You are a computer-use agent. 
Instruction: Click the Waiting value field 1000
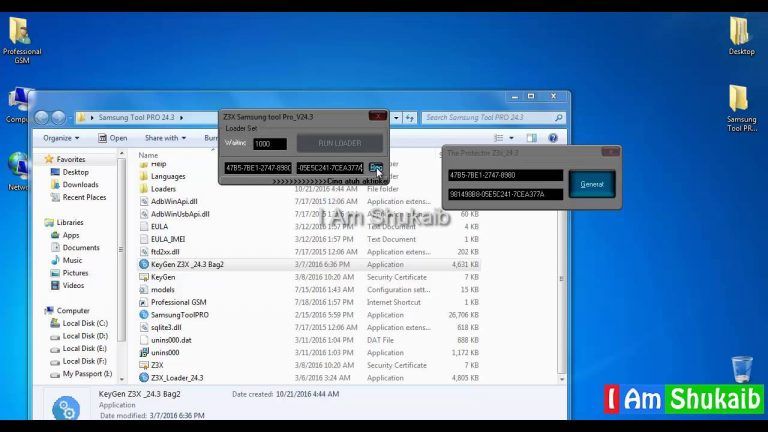(x=270, y=144)
